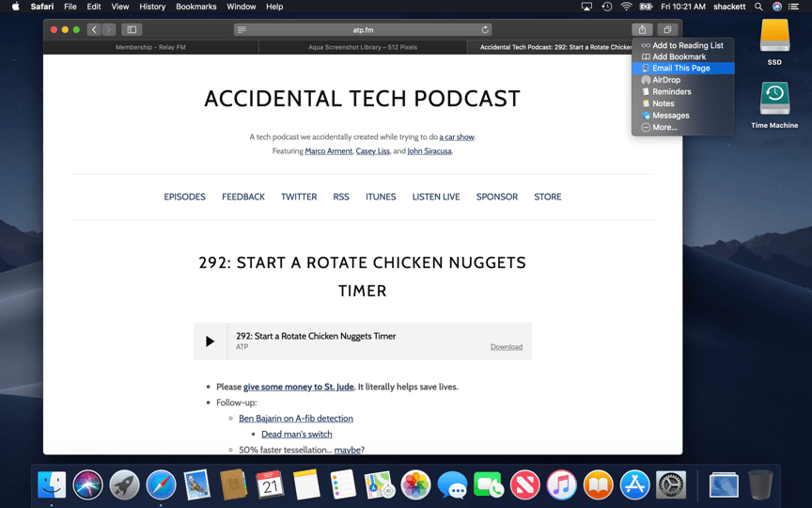Share page via Messages
The width and height of the screenshot is (812, 508).
[x=682, y=116]
